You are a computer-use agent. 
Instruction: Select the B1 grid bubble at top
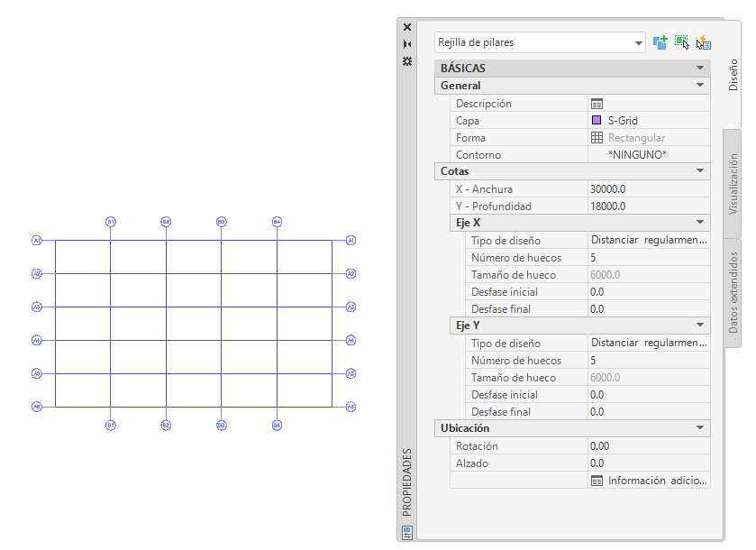111,222
